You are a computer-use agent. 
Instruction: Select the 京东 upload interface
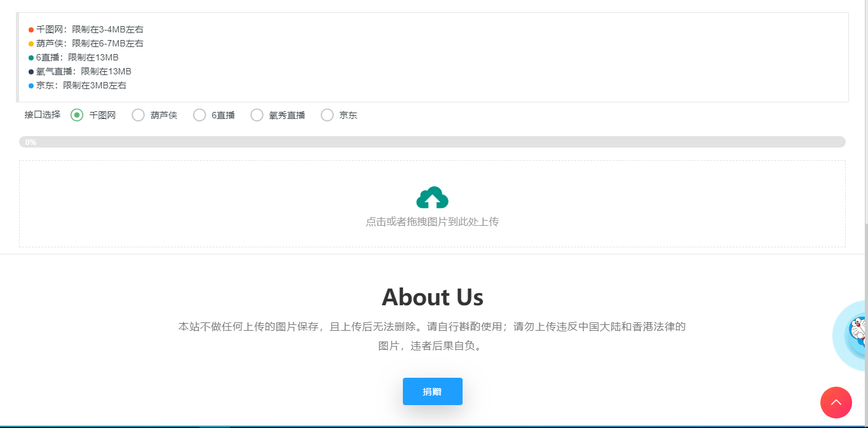[327, 114]
